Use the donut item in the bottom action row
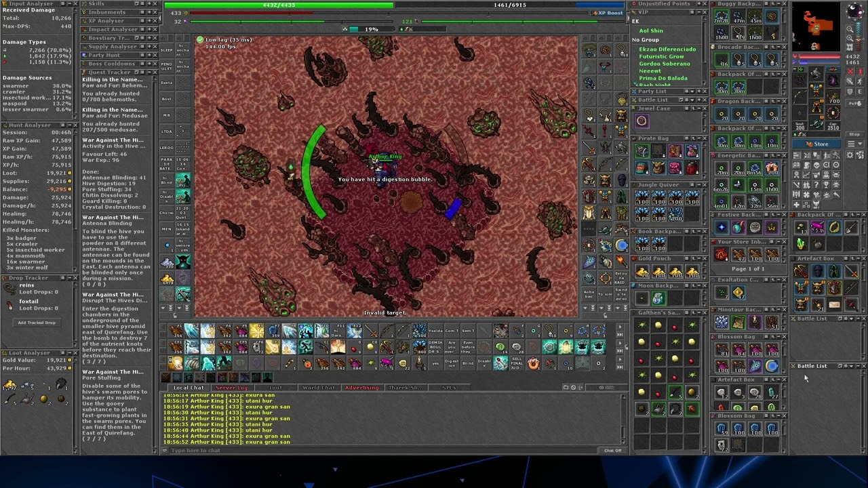 tap(534, 364)
